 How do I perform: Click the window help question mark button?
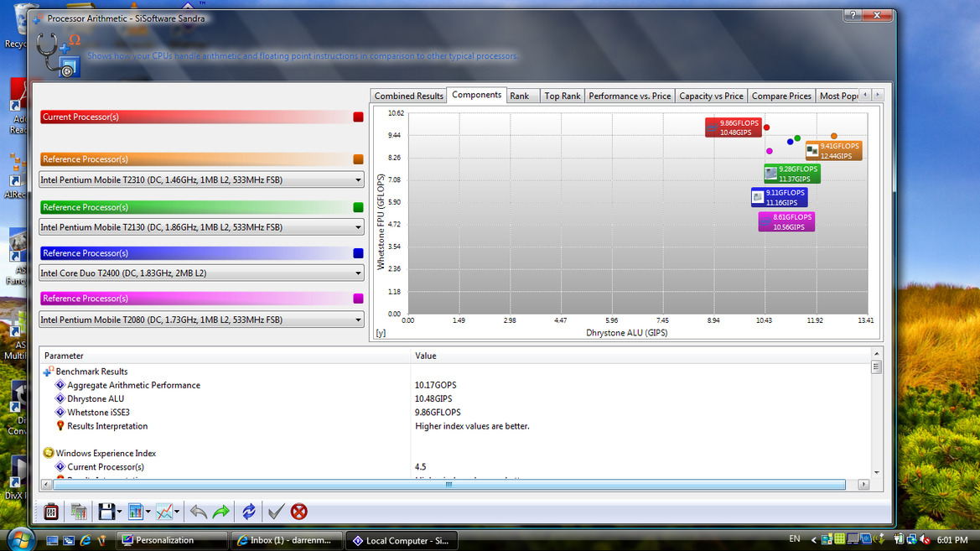pos(853,15)
